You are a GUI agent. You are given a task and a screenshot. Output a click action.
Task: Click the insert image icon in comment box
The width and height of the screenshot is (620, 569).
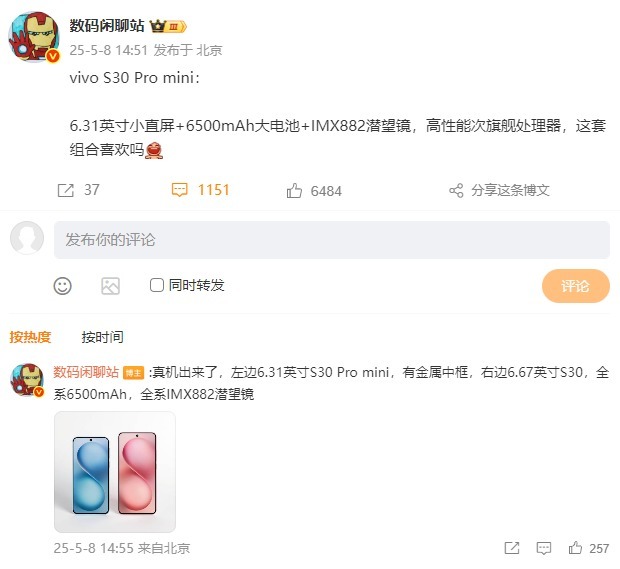110,286
